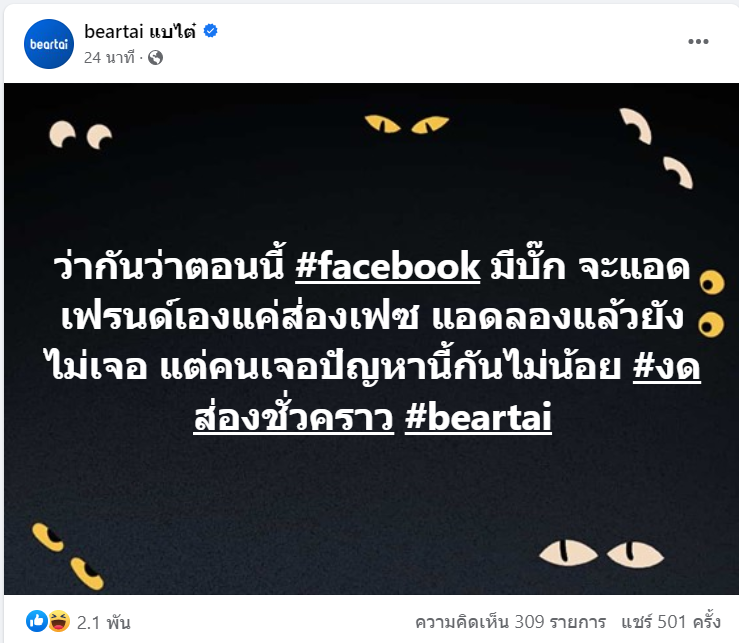Open the three-dot post options menu
The height and width of the screenshot is (643, 739).
point(698,41)
